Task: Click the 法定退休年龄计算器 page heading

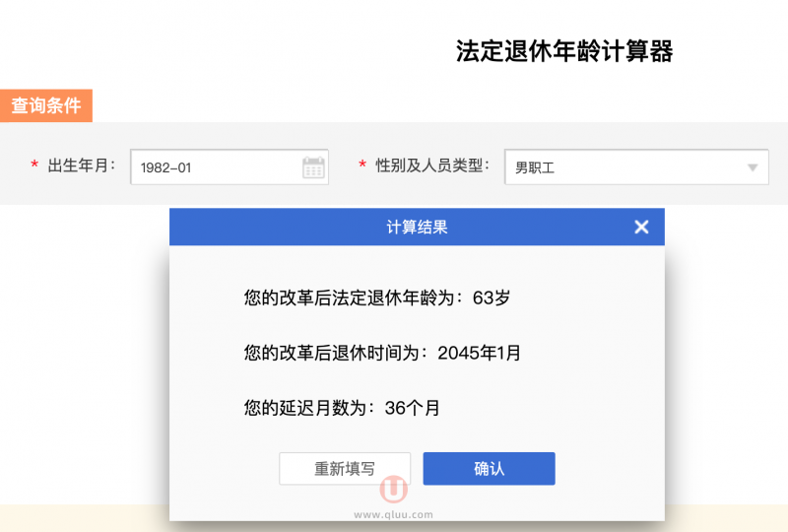Action: point(563,51)
